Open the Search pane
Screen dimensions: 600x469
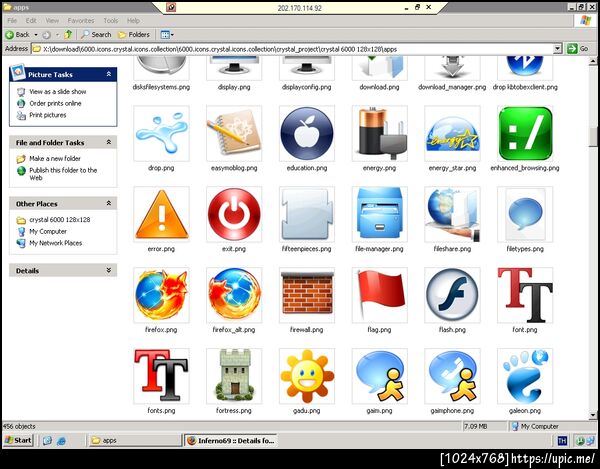pyautogui.click(x=96, y=34)
